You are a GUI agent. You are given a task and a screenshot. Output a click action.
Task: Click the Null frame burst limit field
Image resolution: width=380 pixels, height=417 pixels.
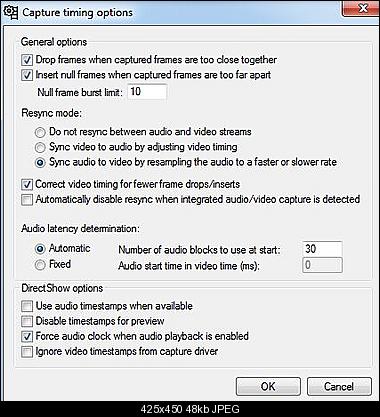pos(147,91)
